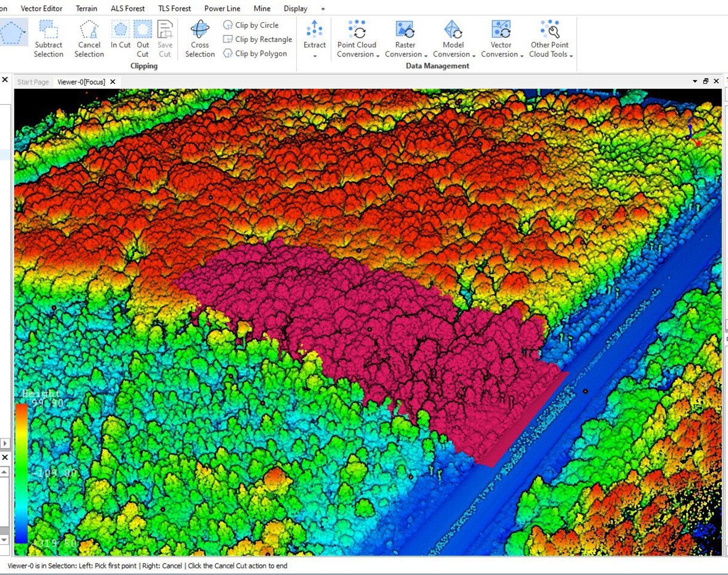Activate the Cancel Selection tool
Viewport: 728px width, 575px height.
tap(89, 40)
